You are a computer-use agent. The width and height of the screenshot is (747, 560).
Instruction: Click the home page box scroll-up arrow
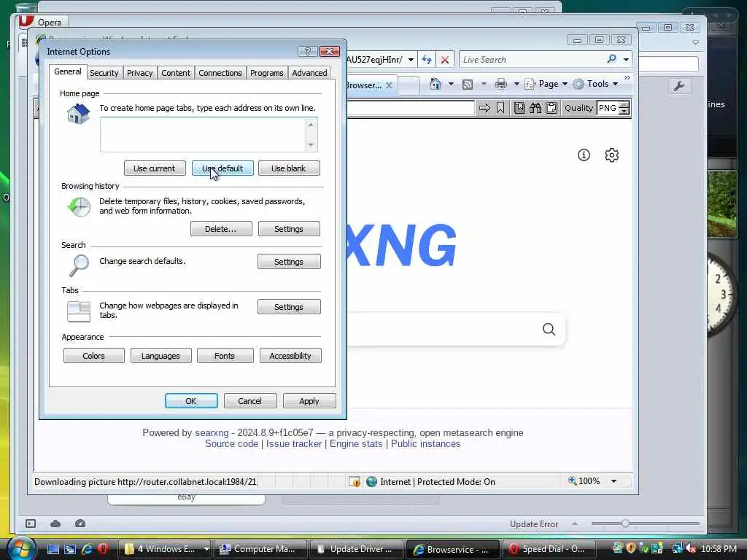(x=311, y=124)
